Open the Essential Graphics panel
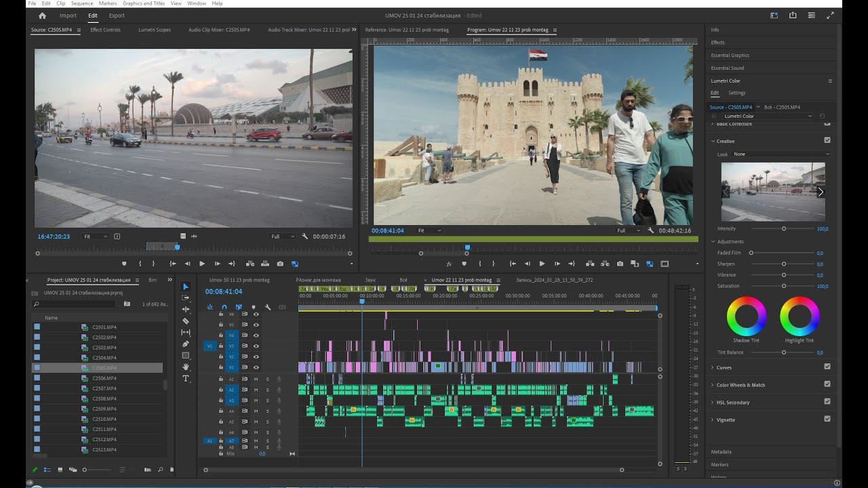This screenshot has width=868, height=488. [x=730, y=55]
